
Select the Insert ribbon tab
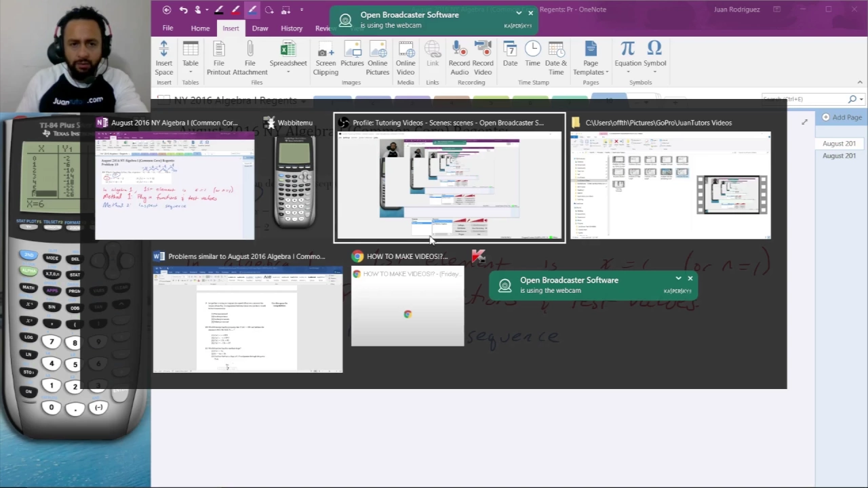click(231, 28)
